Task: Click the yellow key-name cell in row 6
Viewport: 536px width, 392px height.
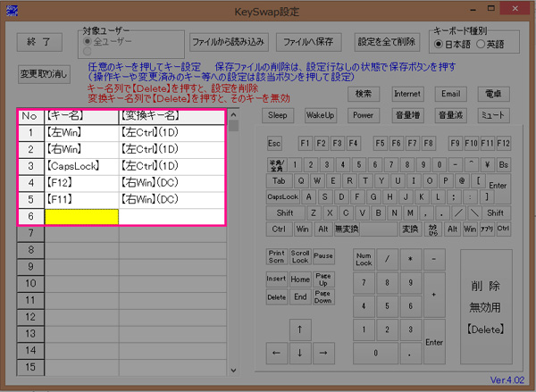Action: (81, 217)
